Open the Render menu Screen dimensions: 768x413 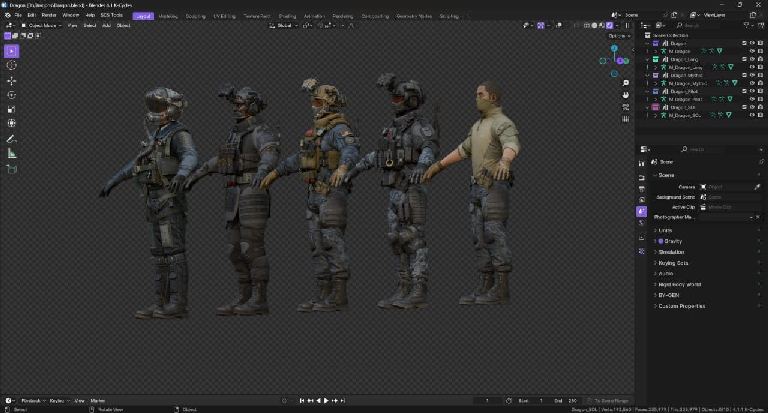point(48,16)
